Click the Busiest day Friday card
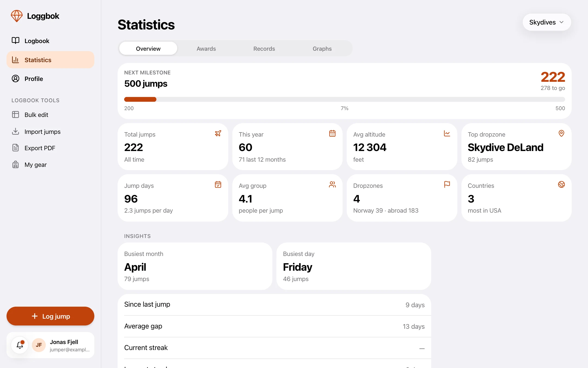The width and height of the screenshot is (588, 368). click(x=354, y=266)
